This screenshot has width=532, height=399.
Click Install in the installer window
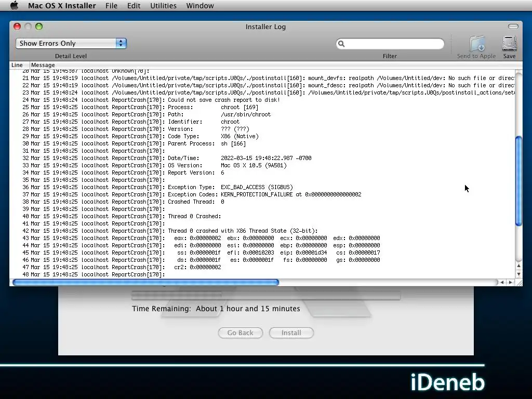[x=291, y=333]
